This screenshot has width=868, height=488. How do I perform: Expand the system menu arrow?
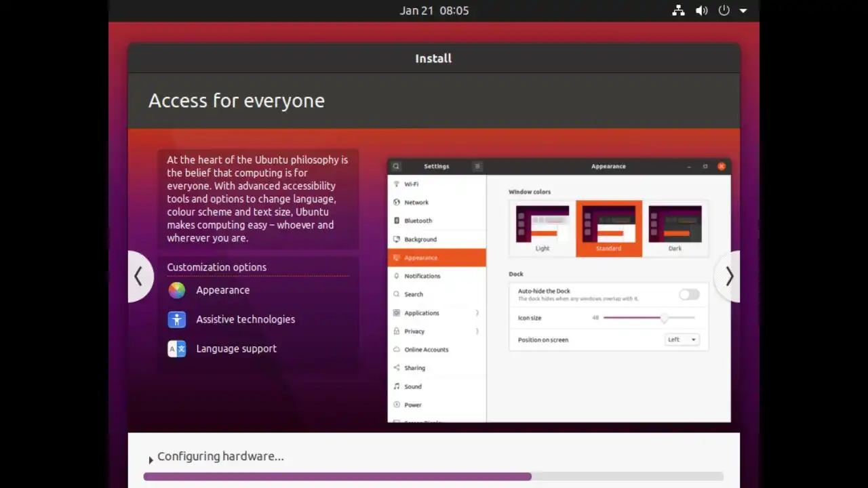pos(743,11)
